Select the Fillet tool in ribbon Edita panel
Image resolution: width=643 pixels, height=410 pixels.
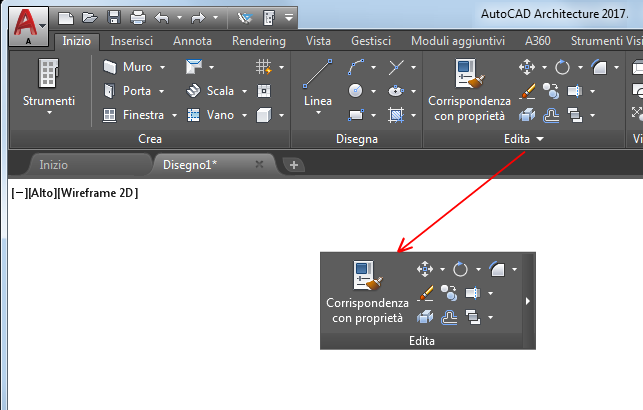599,67
